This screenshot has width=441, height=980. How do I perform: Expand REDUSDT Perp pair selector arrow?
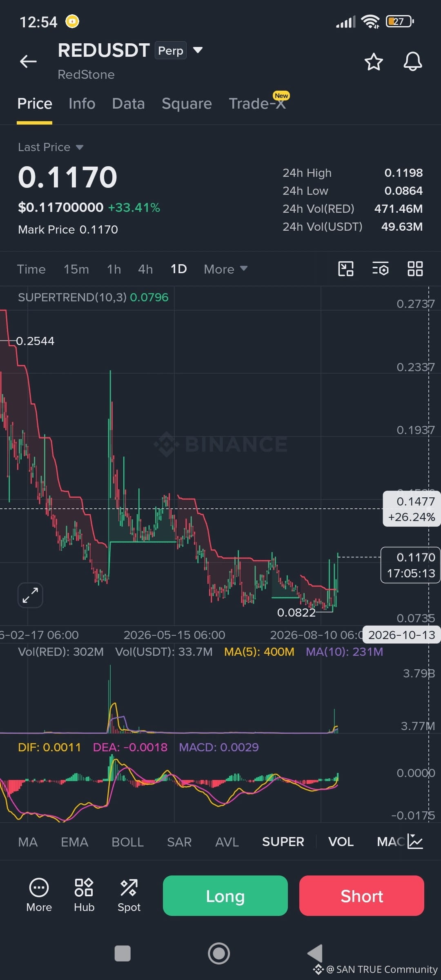tap(198, 50)
